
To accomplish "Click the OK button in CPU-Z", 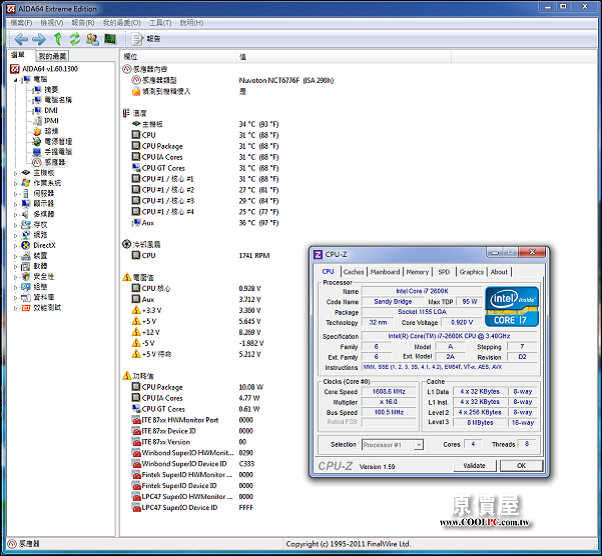I will 521,466.
